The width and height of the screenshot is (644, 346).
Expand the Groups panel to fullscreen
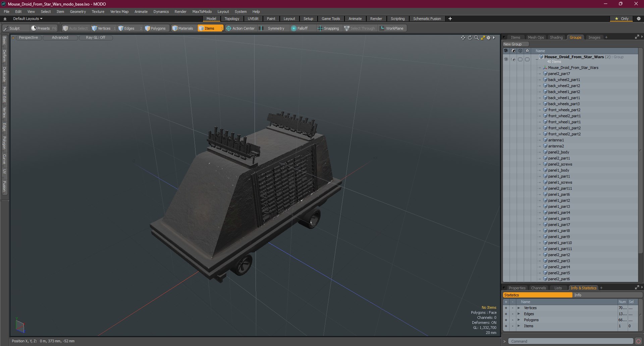pyautogui.click(x=637, y=37)
